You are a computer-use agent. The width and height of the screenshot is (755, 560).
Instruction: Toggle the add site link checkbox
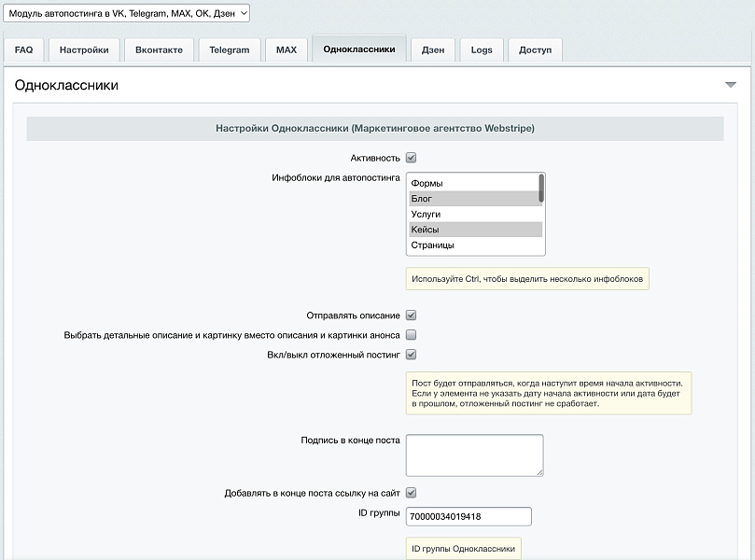412,493
